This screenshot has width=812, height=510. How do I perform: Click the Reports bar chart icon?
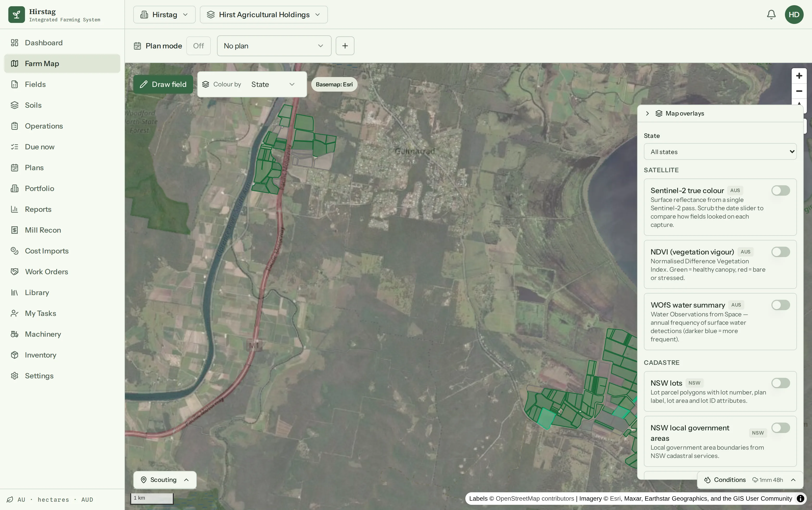pyautogui.click(x=15, y=209)
